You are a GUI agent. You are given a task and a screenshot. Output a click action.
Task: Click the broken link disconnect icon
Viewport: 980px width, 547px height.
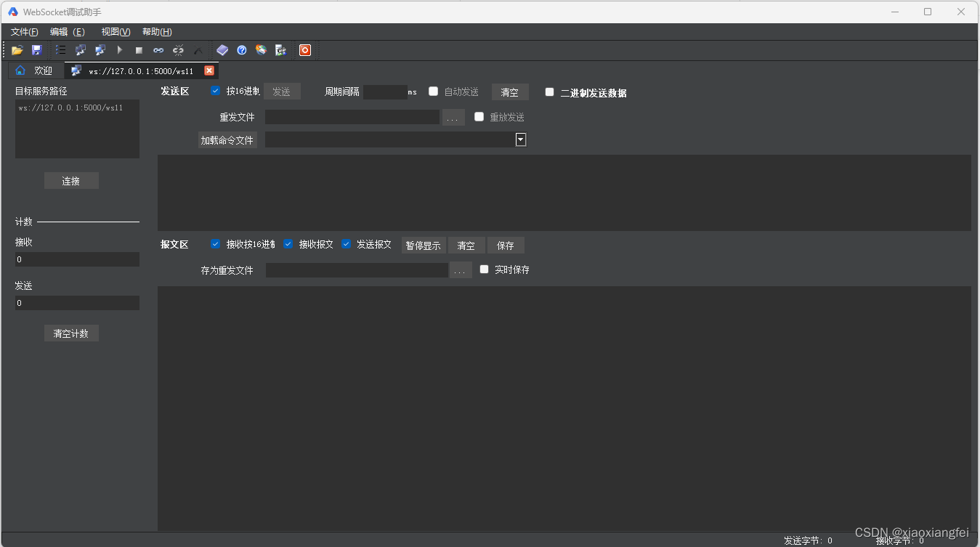(x=178, y=49)
